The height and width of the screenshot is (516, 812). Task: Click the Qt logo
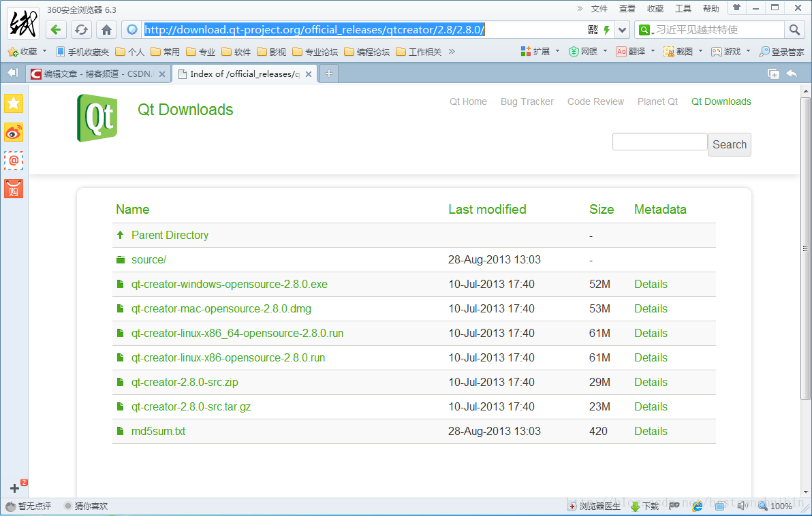(x=97, y=118)
